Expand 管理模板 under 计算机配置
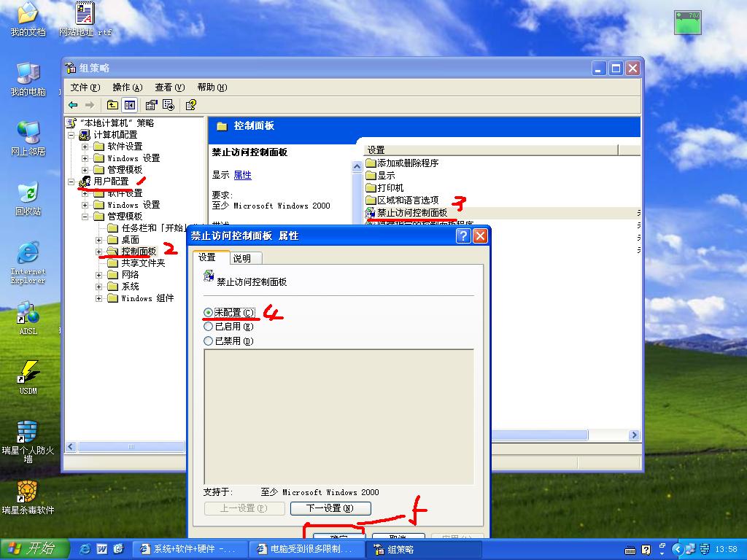Screen dimensions: 747x560 [85, 169]
